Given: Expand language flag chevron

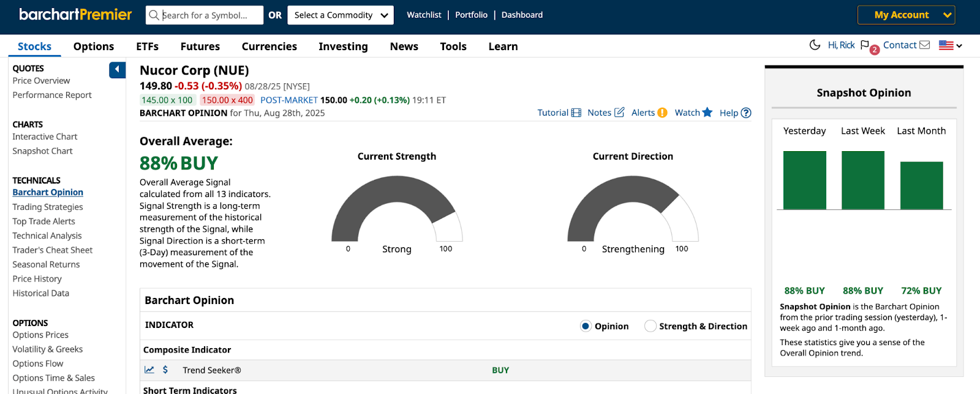Looking at the screenshot, I should (x=959, y=46).
